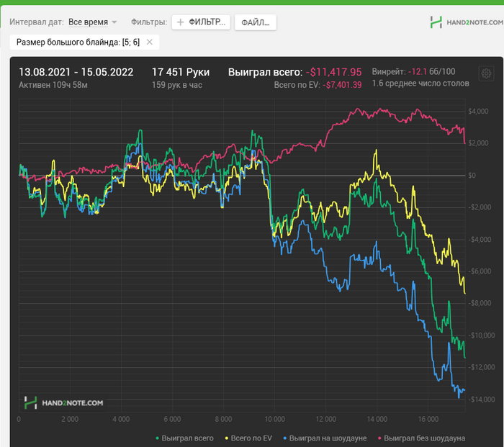Click the plus icon in ФИЛЬТР button
504x447 pixels.
click(180, 22)
